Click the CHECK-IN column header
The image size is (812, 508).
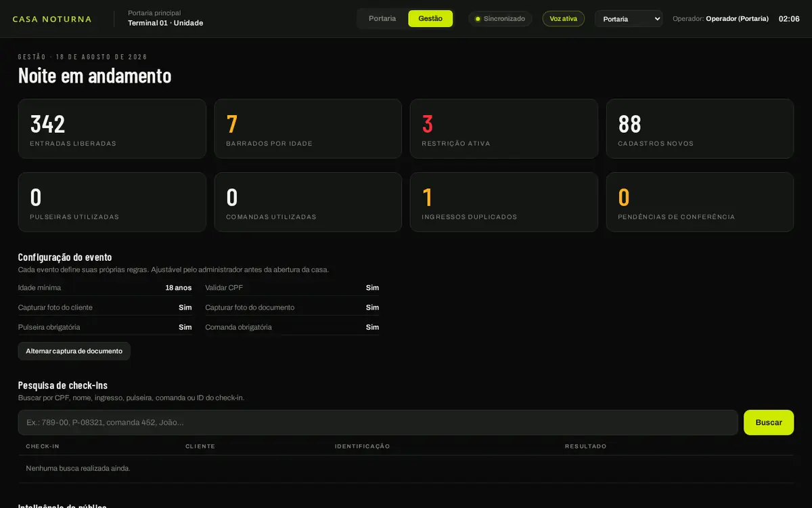[x=43, y=446]
